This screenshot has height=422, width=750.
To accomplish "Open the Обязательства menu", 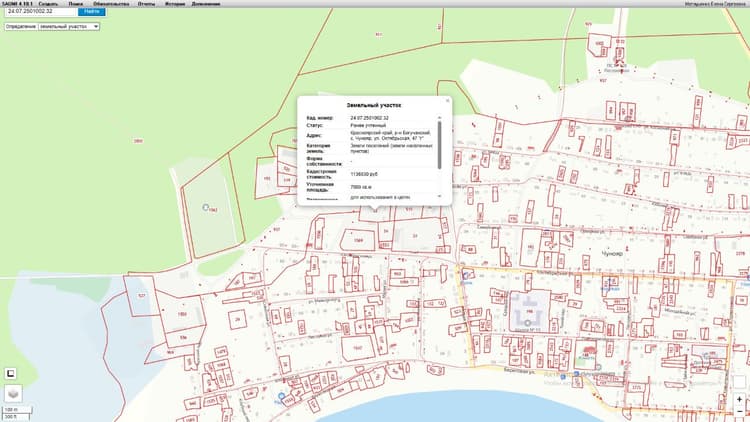I will pos(111,4).
